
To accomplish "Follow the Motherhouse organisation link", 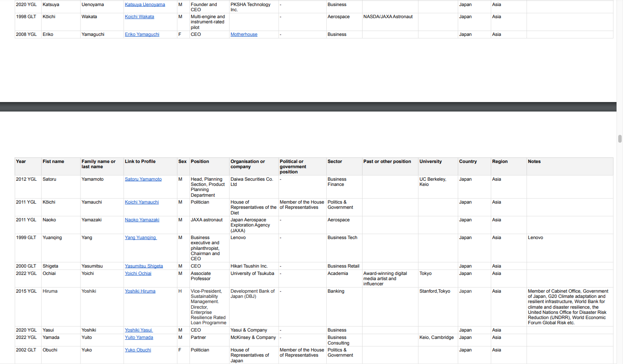I will [244, 35].
